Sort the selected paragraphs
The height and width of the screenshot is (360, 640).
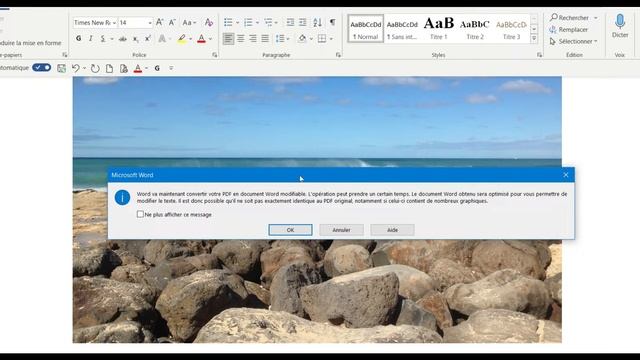point(318,22)
